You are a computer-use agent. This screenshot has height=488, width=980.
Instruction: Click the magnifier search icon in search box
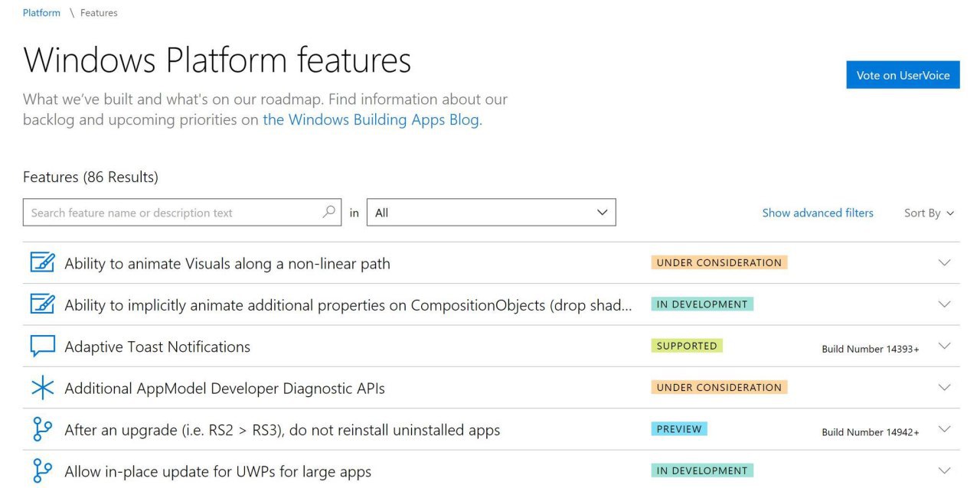[328, 212]
